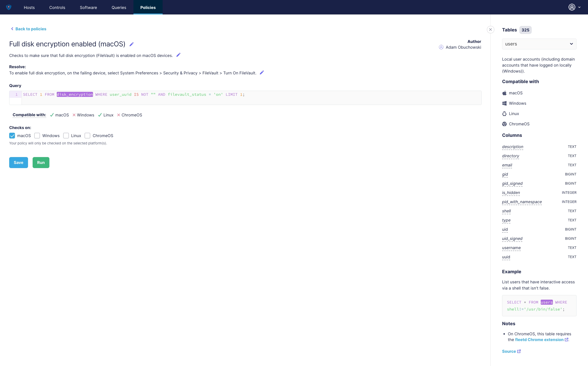Click the email column name
Image resolution: width=588 pixels, height=366 pixels.
pos(507,165)
